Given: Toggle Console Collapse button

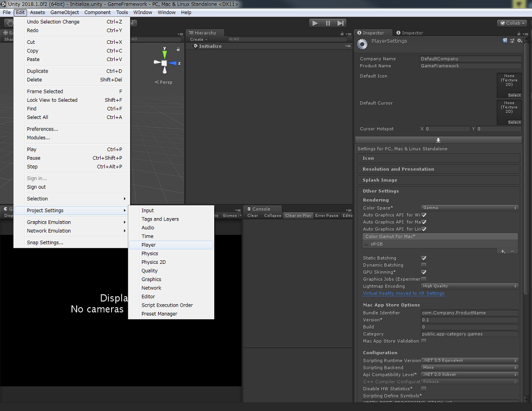Looking at the screenshot, I should [x=272, y=215].
